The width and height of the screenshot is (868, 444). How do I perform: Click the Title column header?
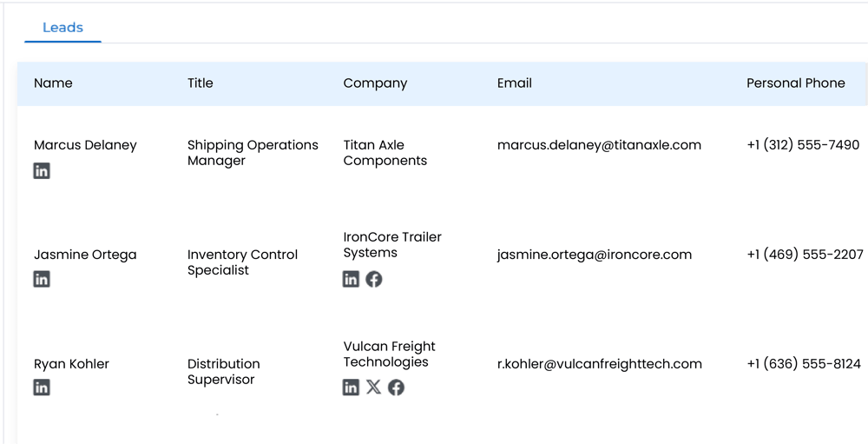pyautogui.click(x=200, y=83)
